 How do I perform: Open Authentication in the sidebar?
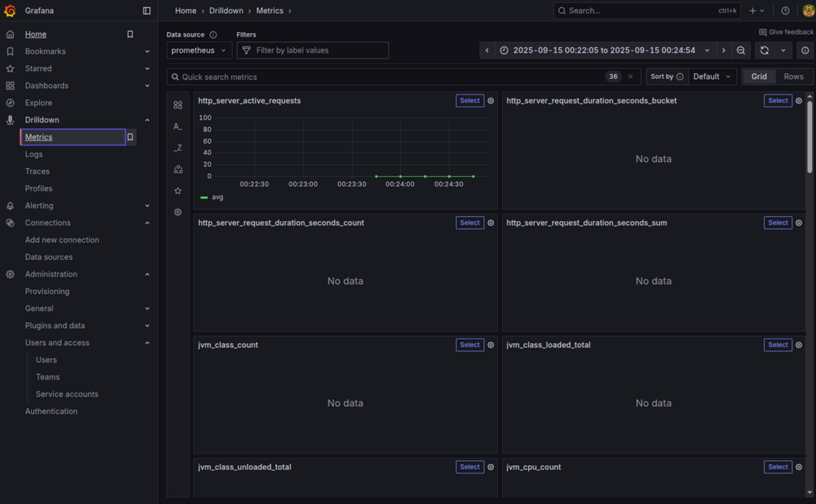51,411
